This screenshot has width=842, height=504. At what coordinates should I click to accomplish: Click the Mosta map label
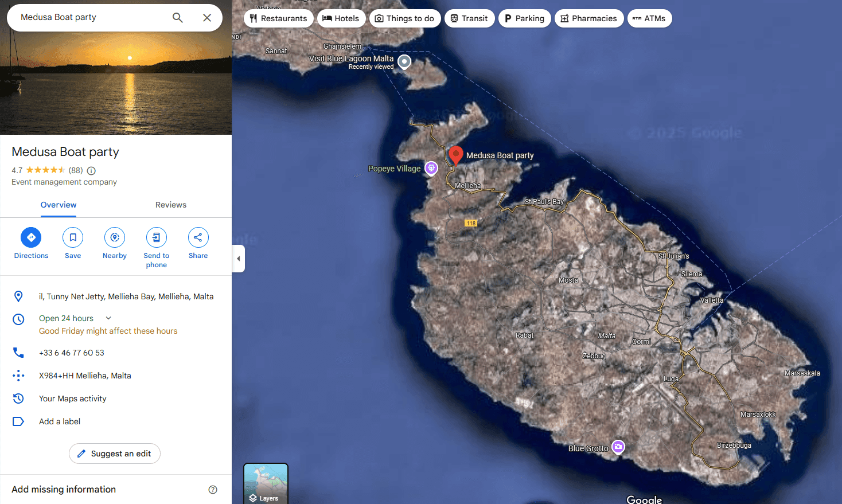tap(568, 280)
